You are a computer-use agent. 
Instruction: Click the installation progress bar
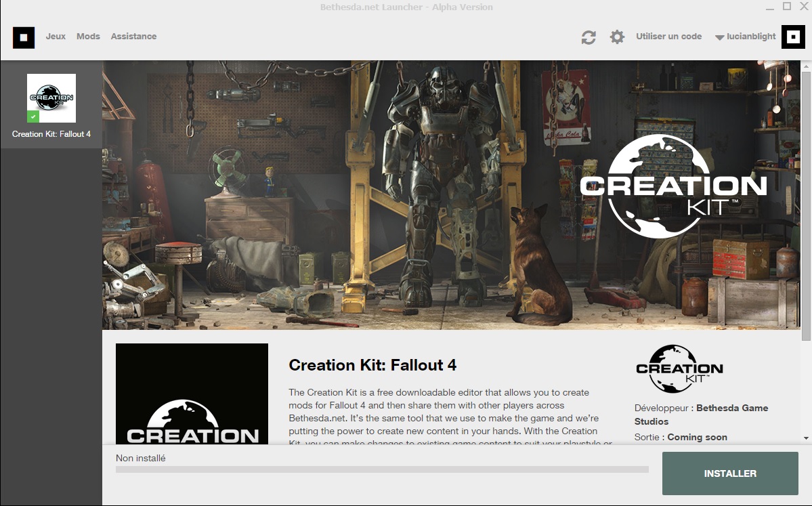382,469
